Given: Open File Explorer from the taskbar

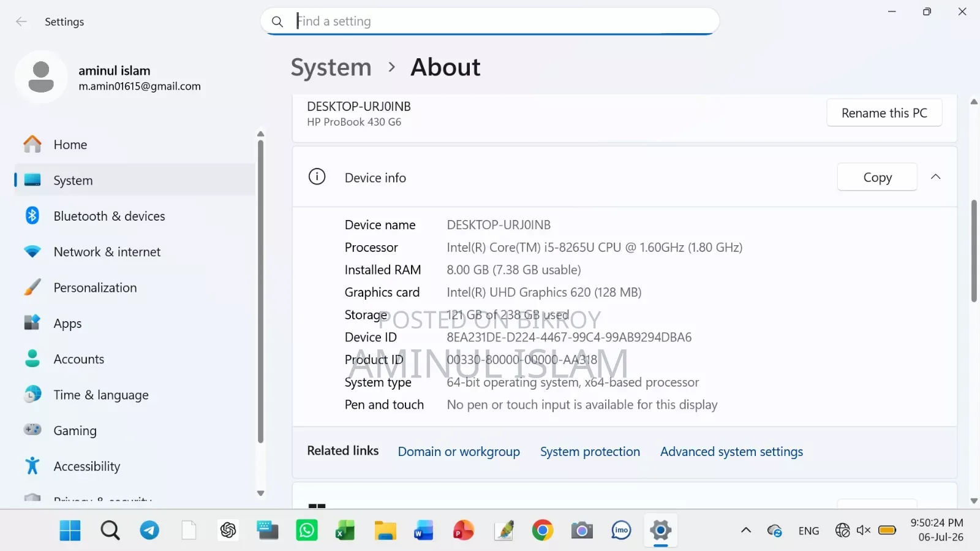Looking at the screenshot, I should [385, 530].
